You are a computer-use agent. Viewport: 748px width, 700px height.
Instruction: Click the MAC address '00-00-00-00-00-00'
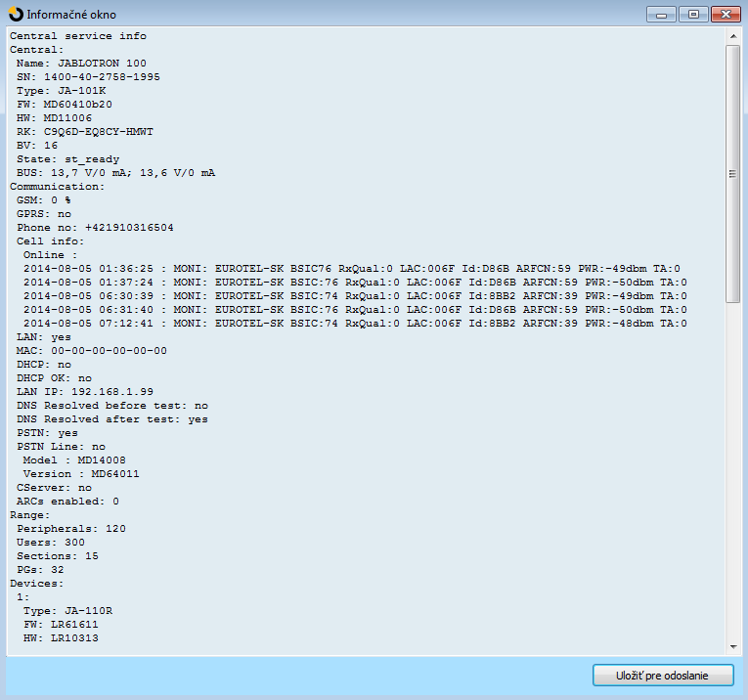[x=109, y=351]
